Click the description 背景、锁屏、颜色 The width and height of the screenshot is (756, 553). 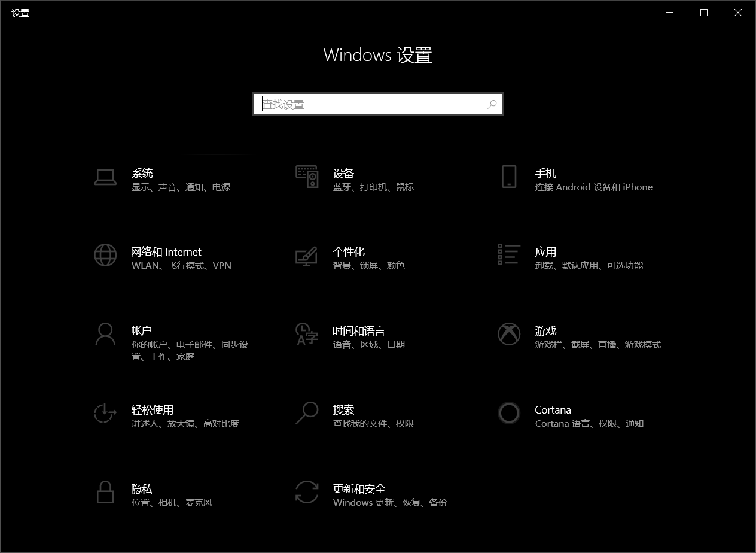(369, 266)
